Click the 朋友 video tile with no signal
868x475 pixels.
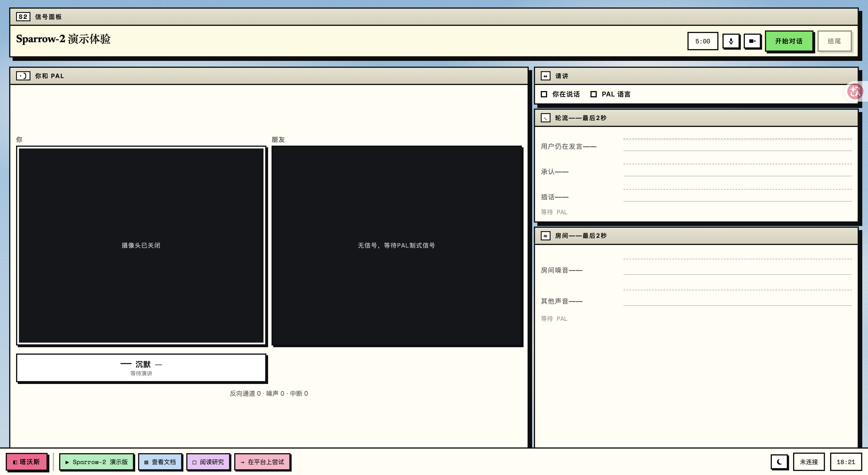point(397,246)
